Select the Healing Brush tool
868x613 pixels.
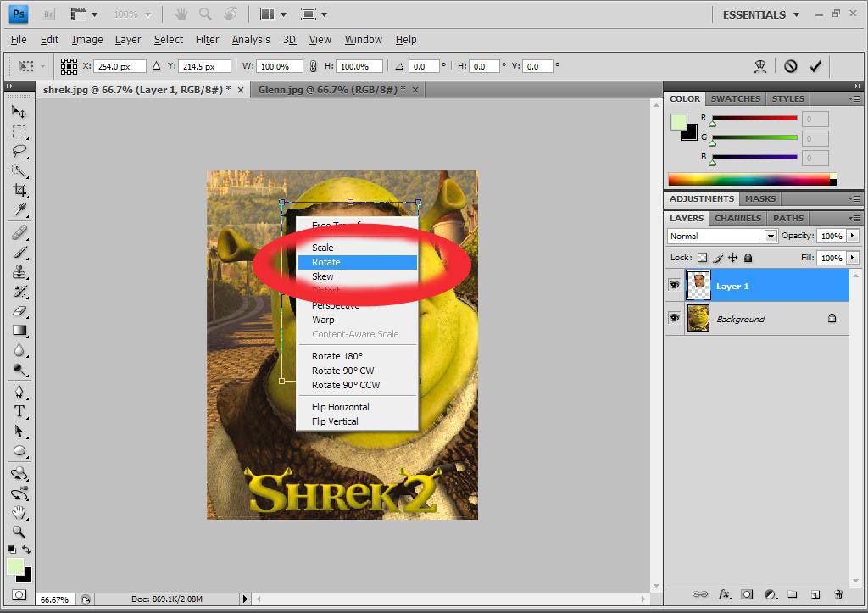(19, 232)
